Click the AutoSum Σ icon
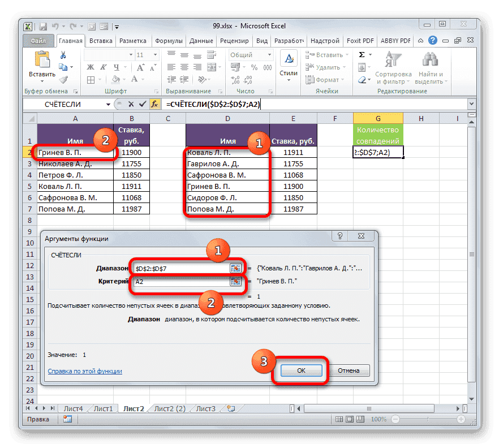 pos(361,55)
